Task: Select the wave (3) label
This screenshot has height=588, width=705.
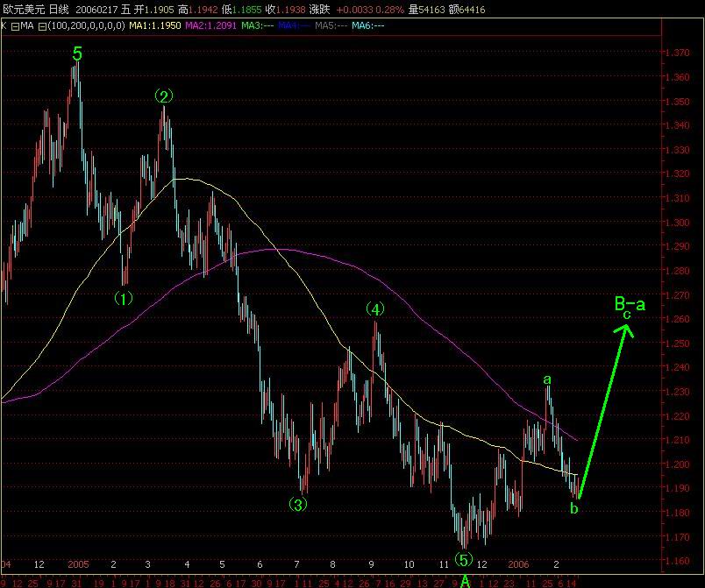Action: point(297,504)
